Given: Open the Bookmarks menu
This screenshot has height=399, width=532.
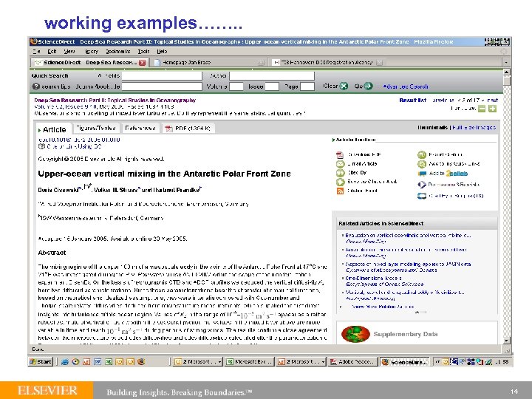Looking at the screenshot, I should click(118, 52).
